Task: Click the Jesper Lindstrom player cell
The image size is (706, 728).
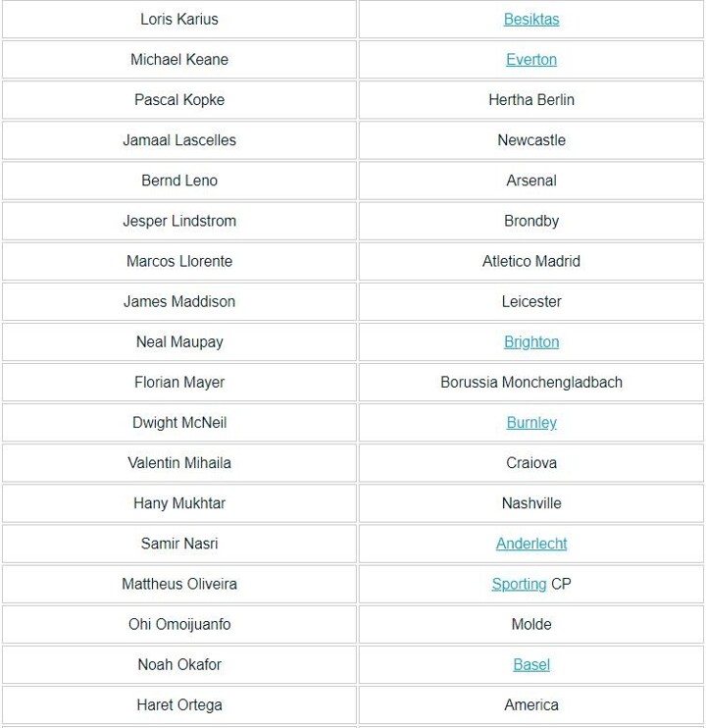Action: point(179,221)
